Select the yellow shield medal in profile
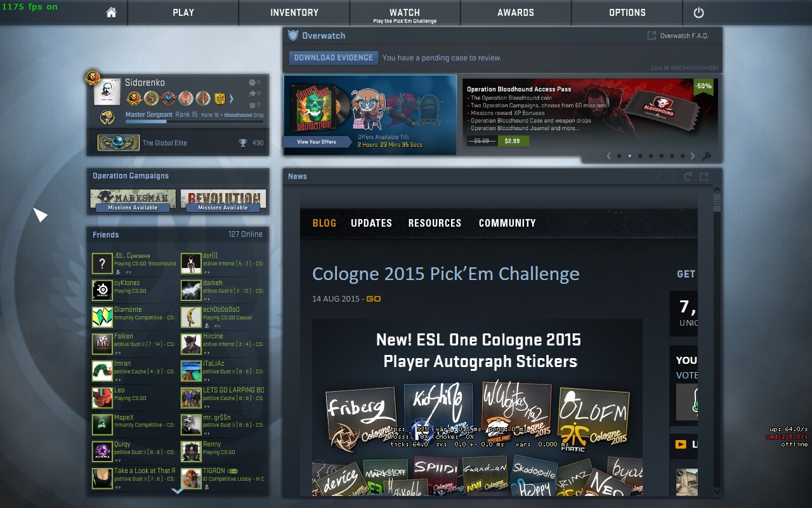Screen dimensions: 812x508 click(x=219, y=98)
